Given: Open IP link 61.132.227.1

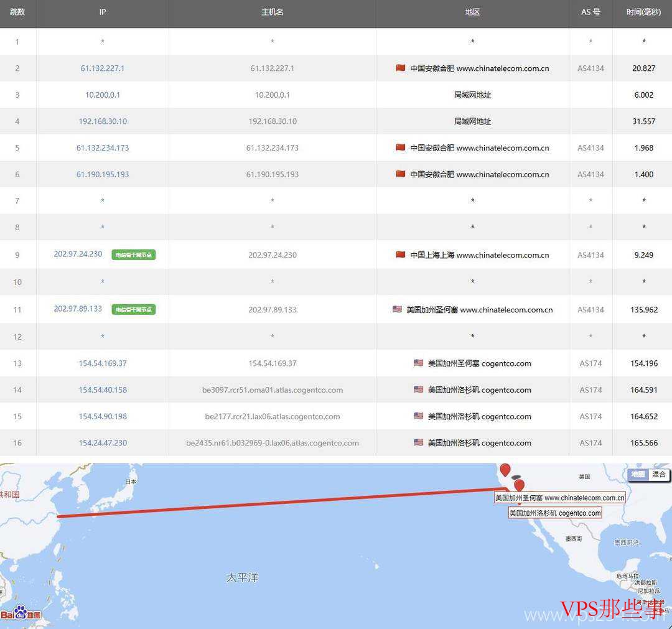Looking at the screenshot, I should (103, 68).
